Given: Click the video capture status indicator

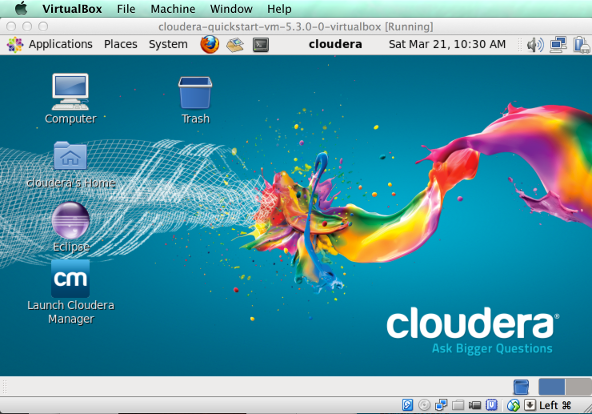Looking at the screenshot, I should [x=475, y=405].
